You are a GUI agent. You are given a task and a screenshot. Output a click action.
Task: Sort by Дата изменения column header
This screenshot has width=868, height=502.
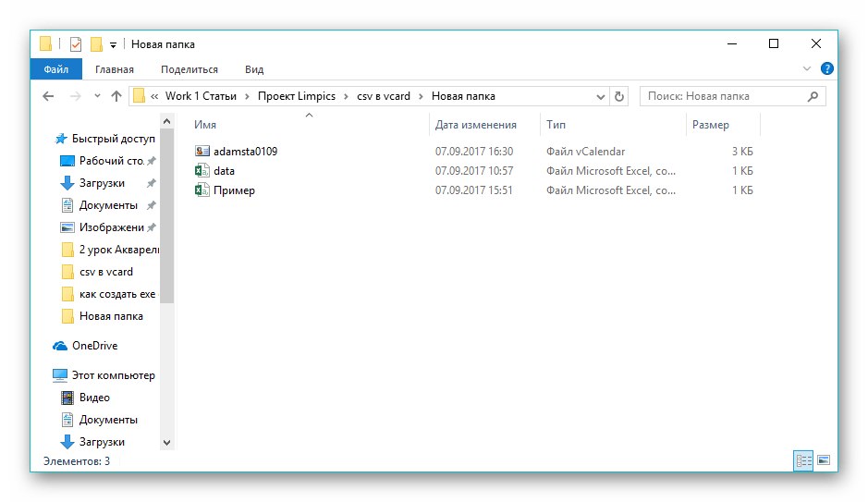[476, 125]
